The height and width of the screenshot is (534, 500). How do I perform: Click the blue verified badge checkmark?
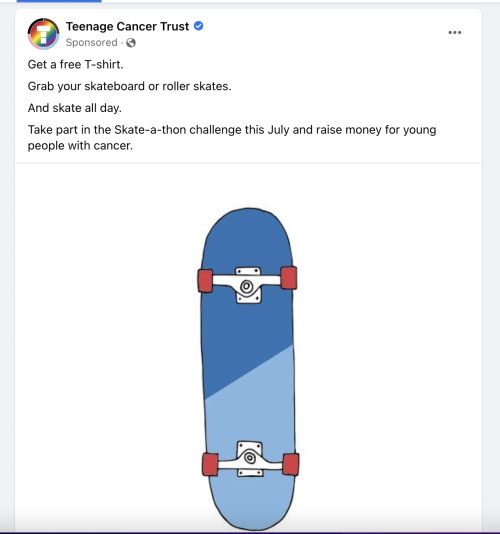point(199,26)
